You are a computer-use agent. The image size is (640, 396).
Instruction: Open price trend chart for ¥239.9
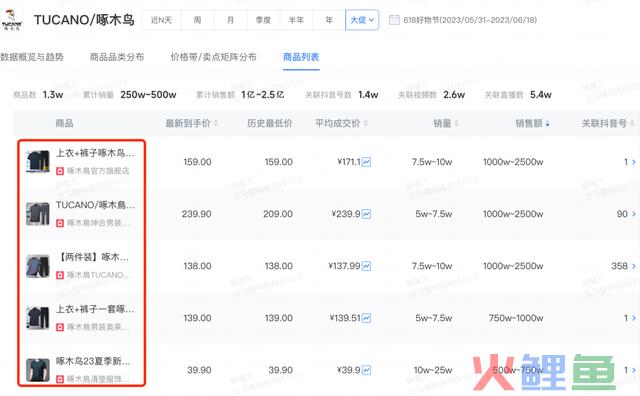coord(367,214)
